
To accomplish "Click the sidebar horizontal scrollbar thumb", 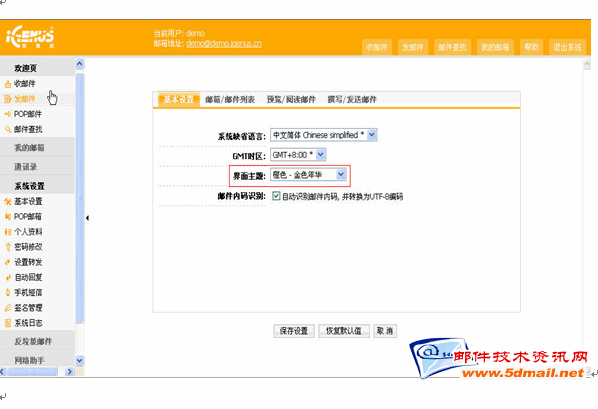I will click(x=32, y=371).
